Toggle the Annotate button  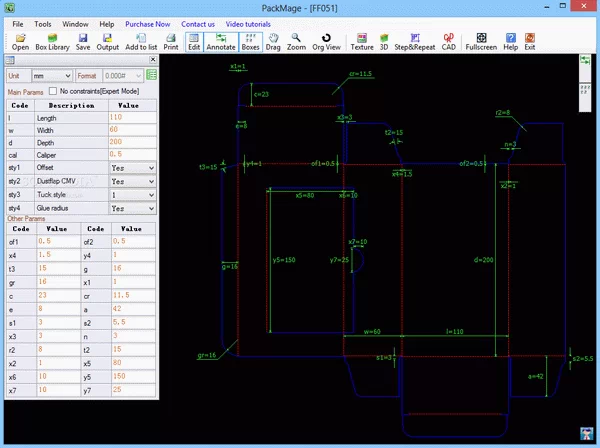click(x=221, y=41)
